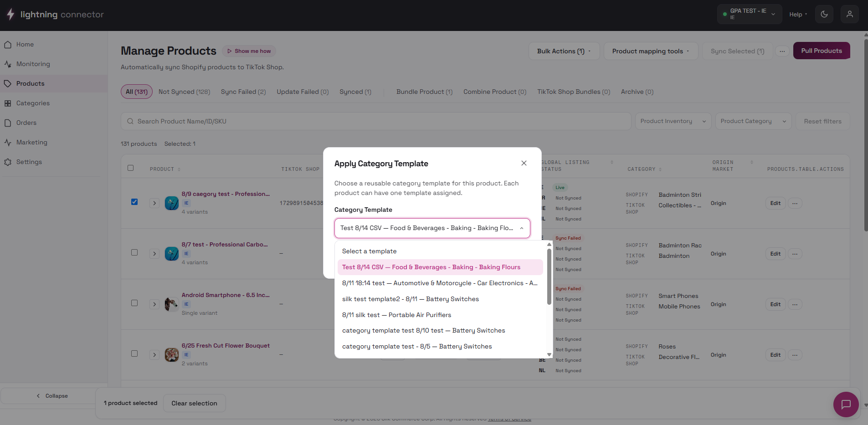Click the Pull Products button
The image size is (868, 425).
(x=822, y=51)
